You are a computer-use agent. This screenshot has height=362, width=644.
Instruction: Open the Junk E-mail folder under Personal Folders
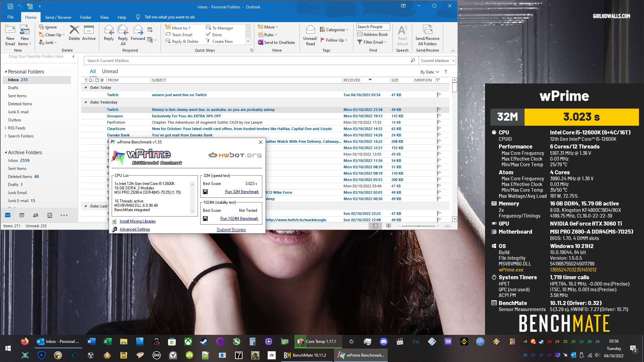[18, 112]
